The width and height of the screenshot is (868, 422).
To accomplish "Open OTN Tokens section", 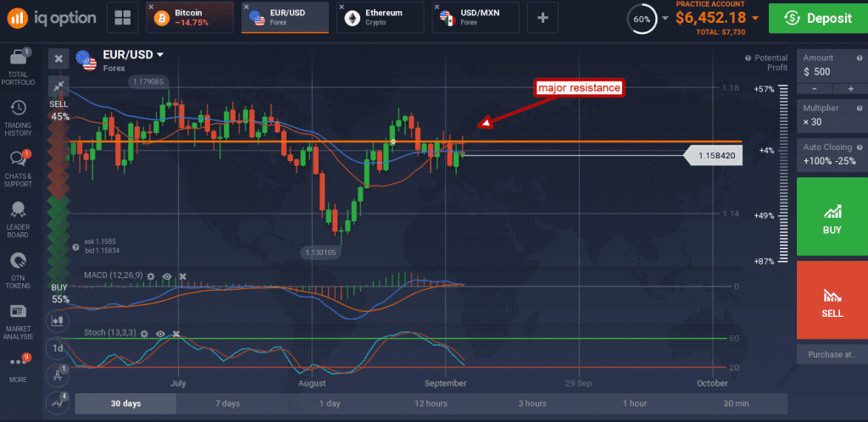I will 19,270.
